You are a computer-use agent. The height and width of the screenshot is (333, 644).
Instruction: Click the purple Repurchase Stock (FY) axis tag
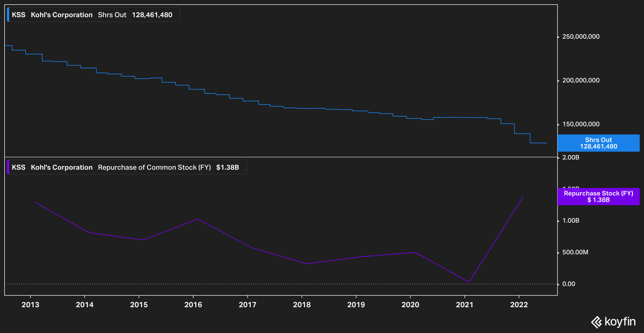(598, 197)
